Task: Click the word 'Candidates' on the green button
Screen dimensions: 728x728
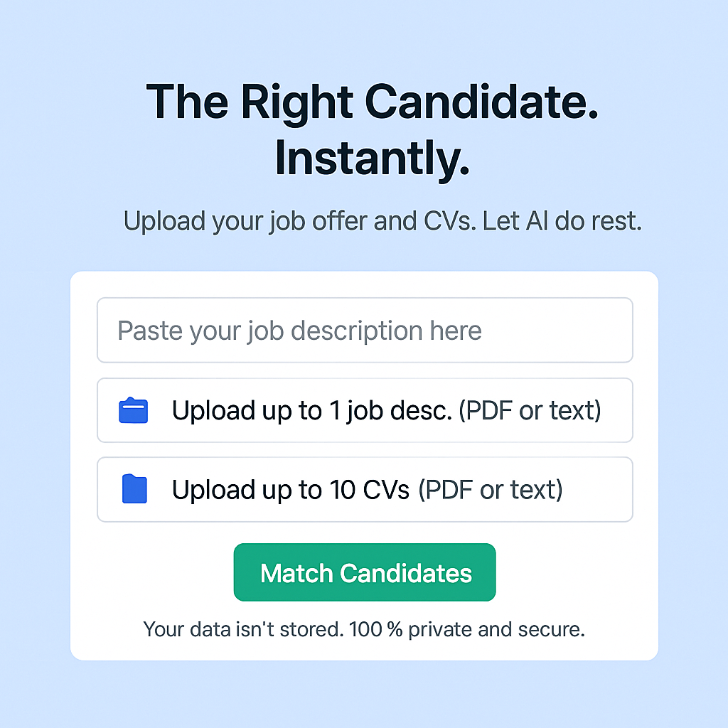Action: click(406, 574)
